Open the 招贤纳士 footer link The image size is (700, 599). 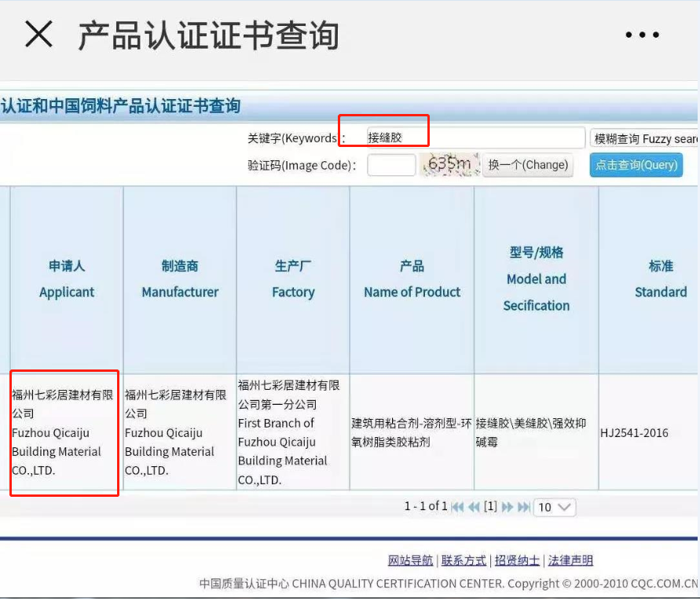517,560
